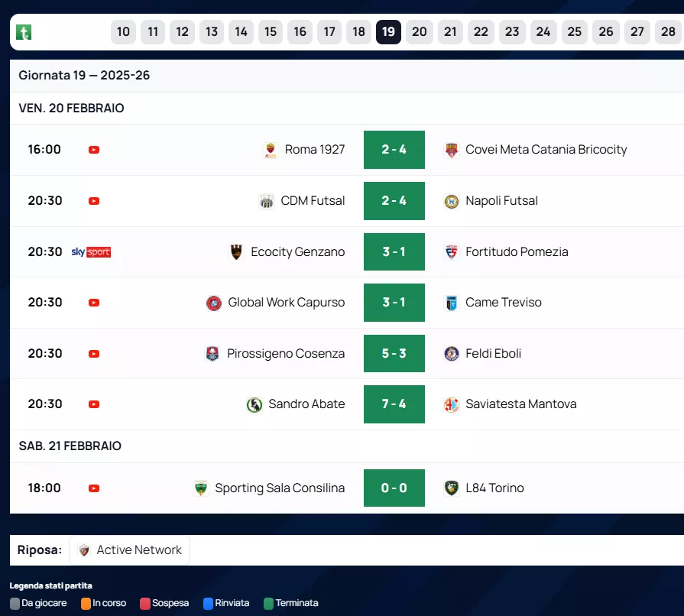Click the orange In corso legend swatch

[x=86, y=604]
